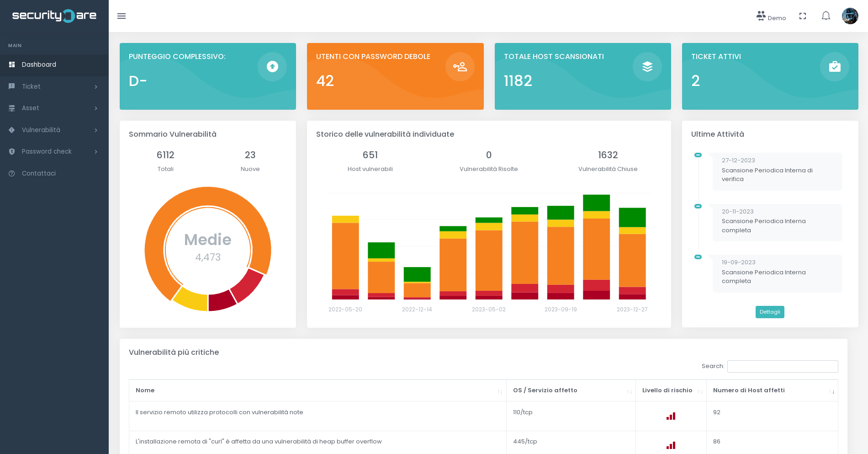Screen dimensions: 868x454
Task: Click the Ticket Attivi card
Action: [770, 76]
